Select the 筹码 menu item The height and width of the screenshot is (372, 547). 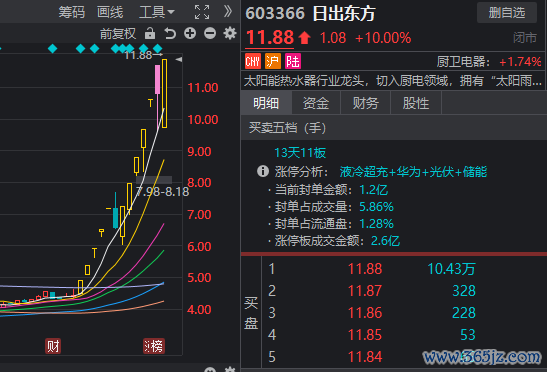tap(72, 12)
